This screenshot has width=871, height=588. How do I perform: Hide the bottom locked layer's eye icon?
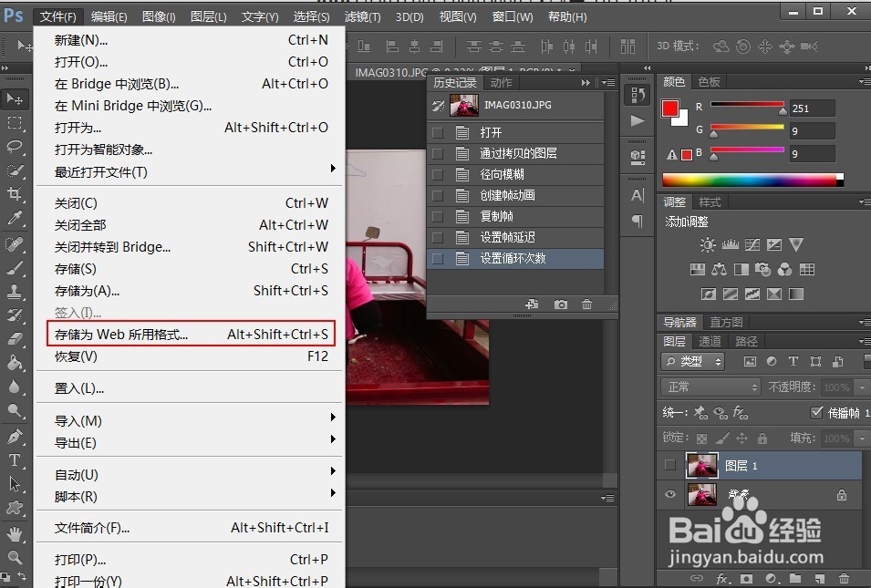[670, 495]
